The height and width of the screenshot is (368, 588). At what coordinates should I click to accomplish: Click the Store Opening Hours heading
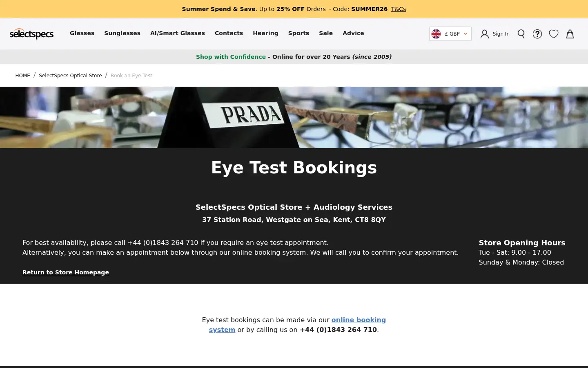point(522,243)
